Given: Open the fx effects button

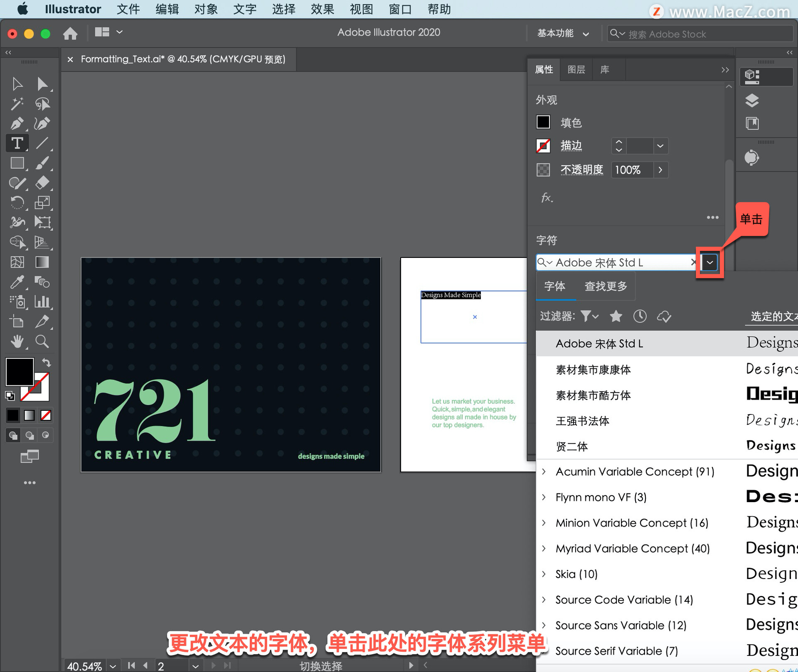Looking at the screenshot, I should pyautogui.click(x=547, y=198).
